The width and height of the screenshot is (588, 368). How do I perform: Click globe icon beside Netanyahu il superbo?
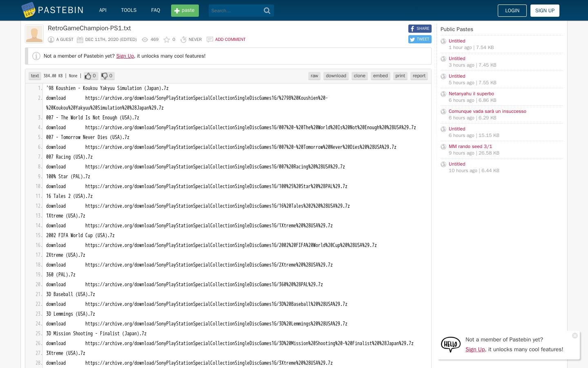click(x=443, y=94)
